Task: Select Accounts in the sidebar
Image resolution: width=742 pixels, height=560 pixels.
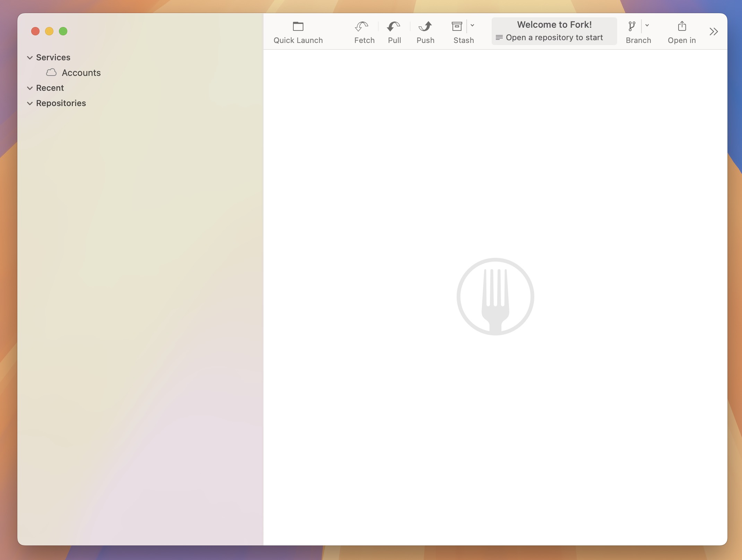Action: pos(81,73)
